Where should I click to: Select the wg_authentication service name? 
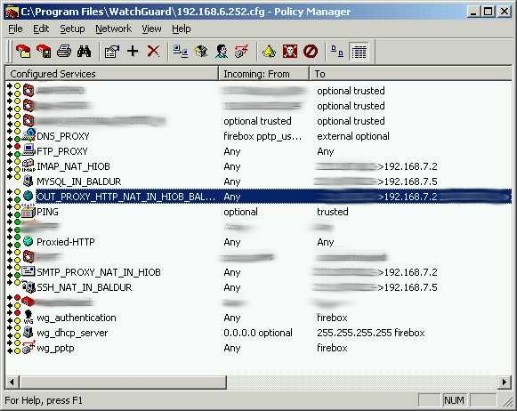[x=76, y=318]
